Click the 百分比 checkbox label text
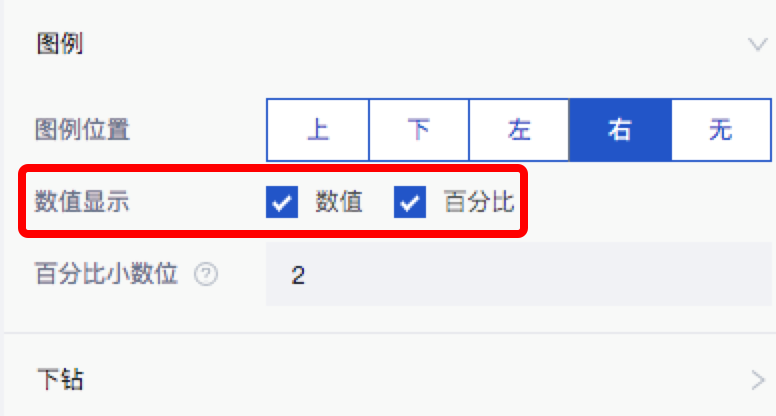Viewport: 776px width, 416px height. pyautogui.click(x=479, y=202)
